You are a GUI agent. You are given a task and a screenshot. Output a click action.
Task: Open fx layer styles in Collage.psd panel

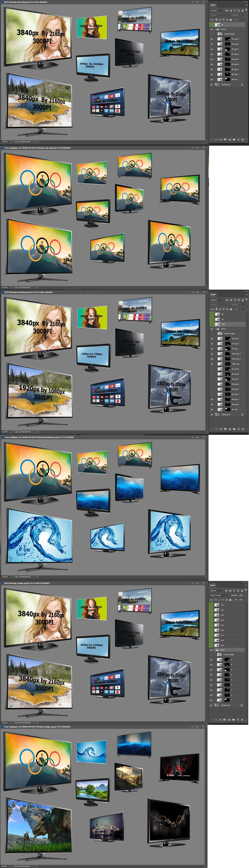[221, 719]
